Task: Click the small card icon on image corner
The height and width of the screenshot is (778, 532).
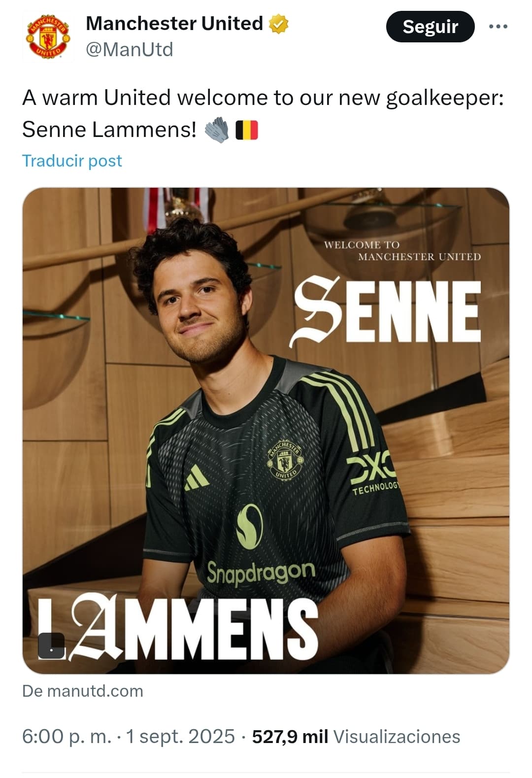Action: (52, 645)
